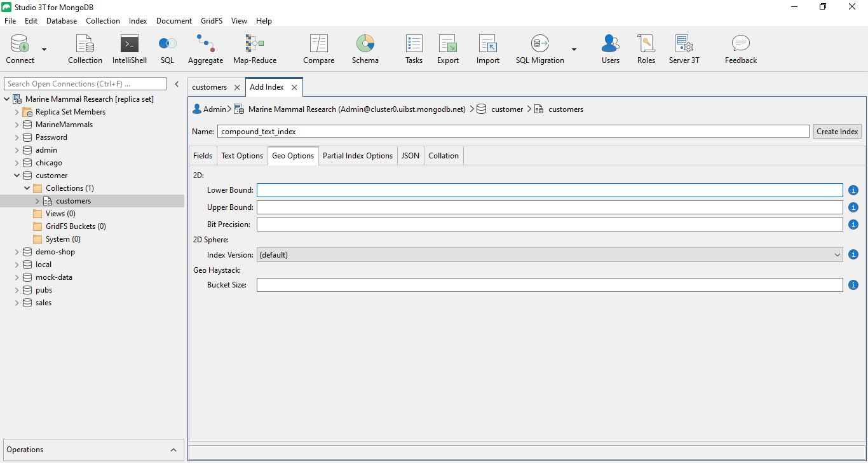
Task: Open the Map-Reduce tool
Action: [254, 48]
